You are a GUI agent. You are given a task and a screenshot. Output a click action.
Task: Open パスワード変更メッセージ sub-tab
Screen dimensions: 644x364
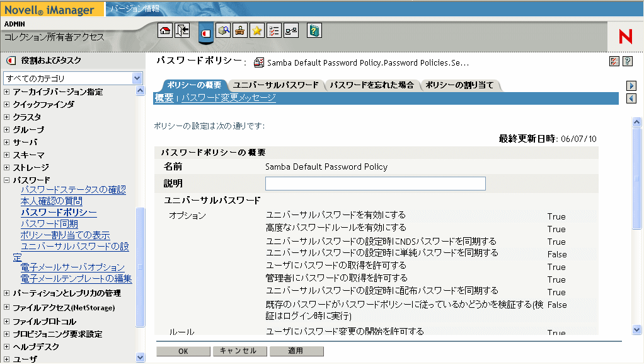click(x=228, y=98)
